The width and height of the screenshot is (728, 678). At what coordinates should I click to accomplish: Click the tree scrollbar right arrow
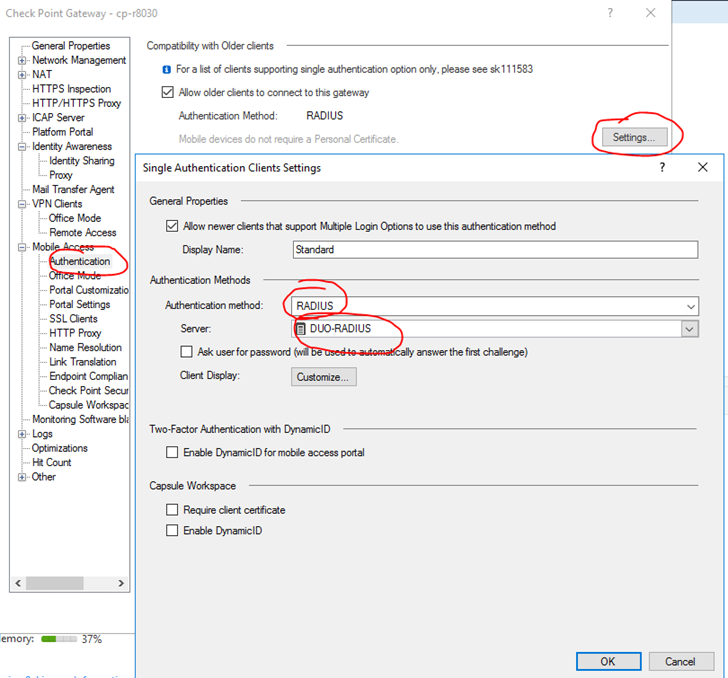click(121, 583)
